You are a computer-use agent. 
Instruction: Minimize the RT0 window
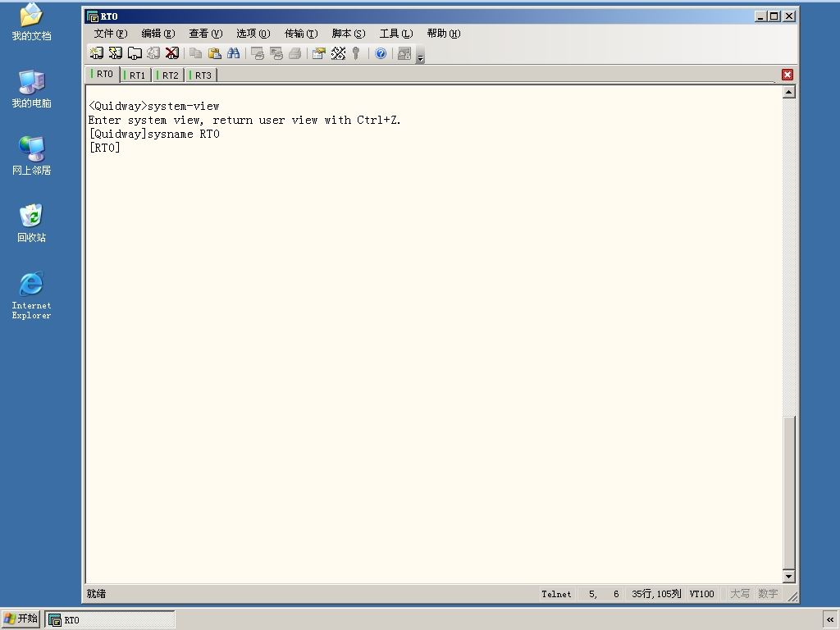pos(761,16)
